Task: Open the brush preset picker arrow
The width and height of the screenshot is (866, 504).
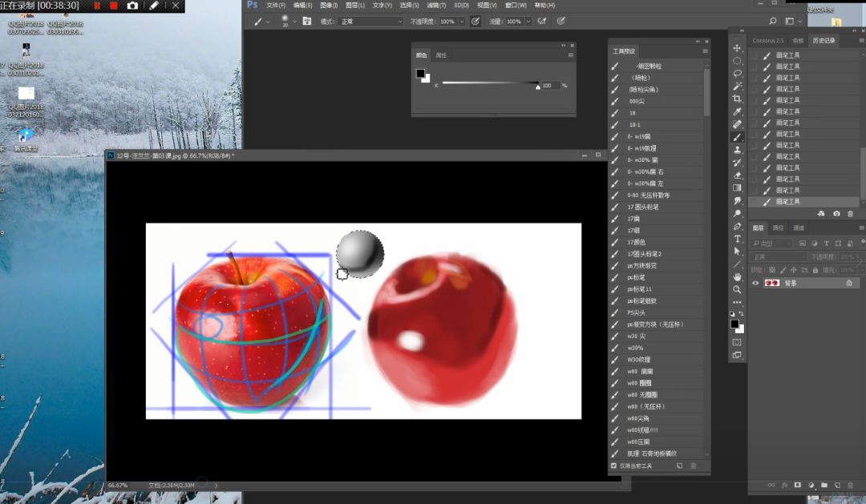Action: point(293,22)
